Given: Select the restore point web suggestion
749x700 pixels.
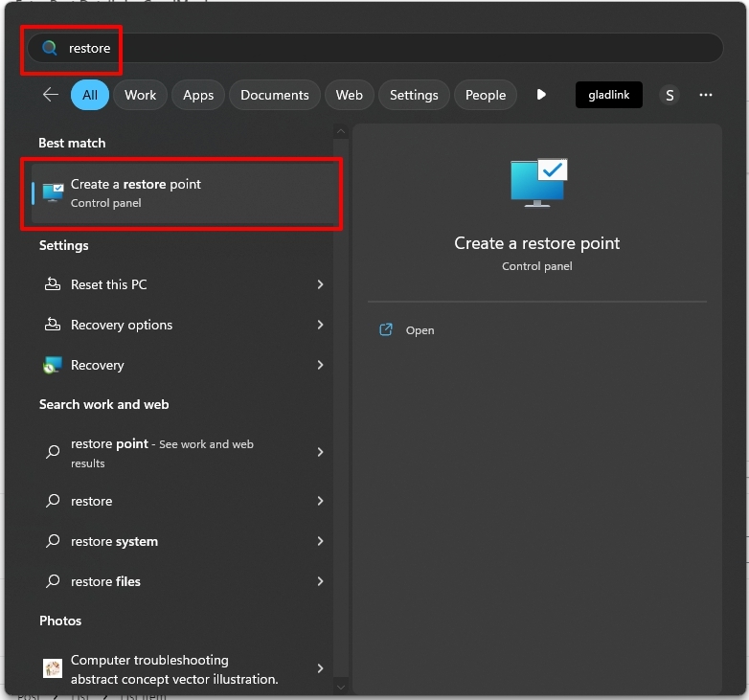Looking at the screenshot, I should (x=183, y=453).
